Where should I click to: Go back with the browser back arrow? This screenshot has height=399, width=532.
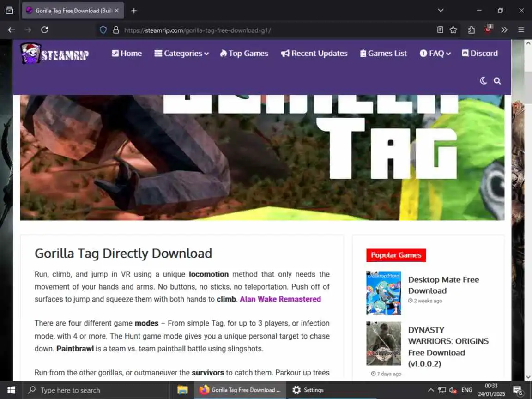[x=11, y=30]
